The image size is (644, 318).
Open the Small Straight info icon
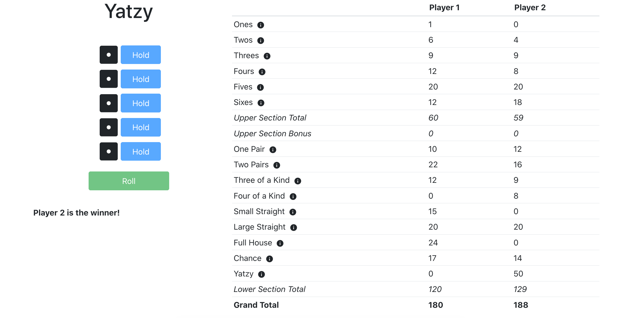click(293, 212)
